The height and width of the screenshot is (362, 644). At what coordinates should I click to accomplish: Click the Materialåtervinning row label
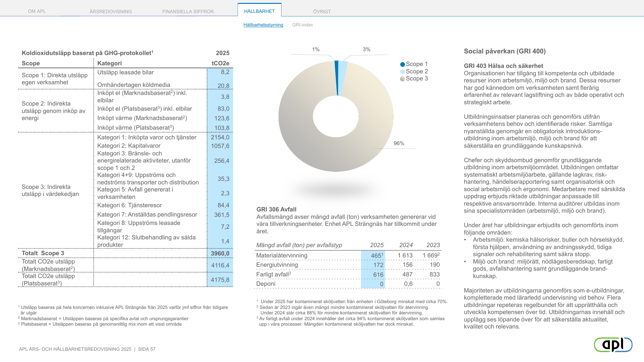[x=282, y=255]
